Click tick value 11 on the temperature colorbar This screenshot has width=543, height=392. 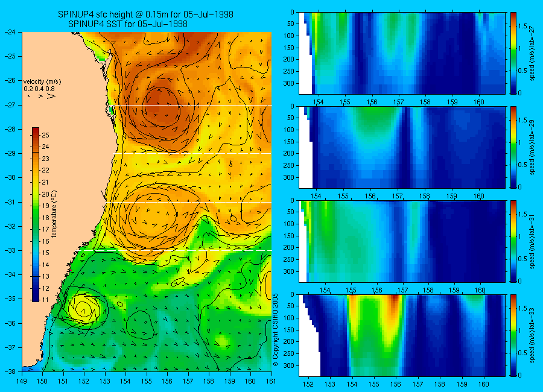click(x=45, y=300)
